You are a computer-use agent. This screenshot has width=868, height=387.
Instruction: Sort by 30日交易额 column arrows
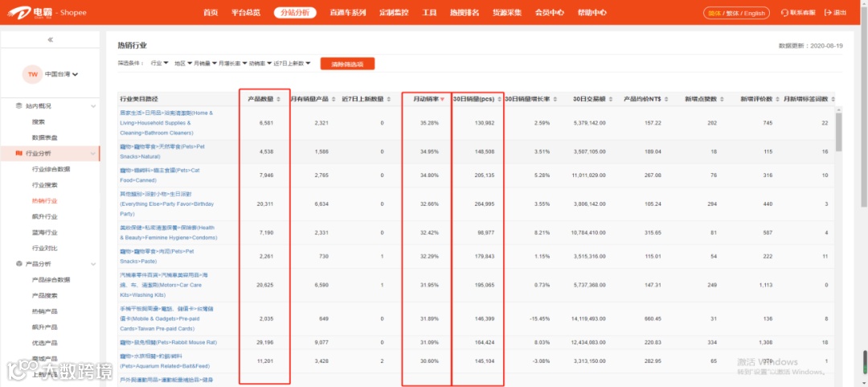point(611,99)
